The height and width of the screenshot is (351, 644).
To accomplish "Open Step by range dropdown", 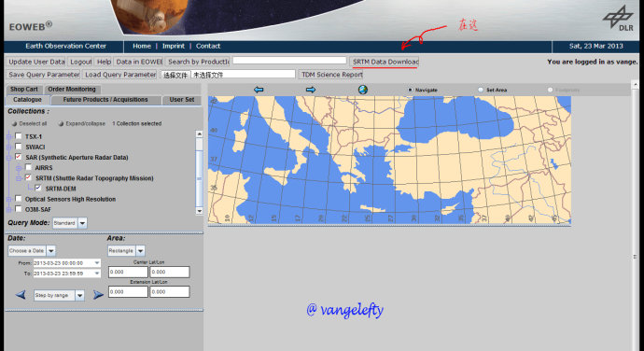I will click(79, 295).
